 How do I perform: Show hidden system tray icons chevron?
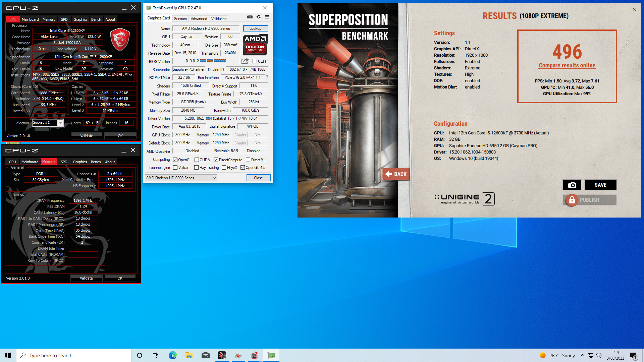(x=582, y=355)
